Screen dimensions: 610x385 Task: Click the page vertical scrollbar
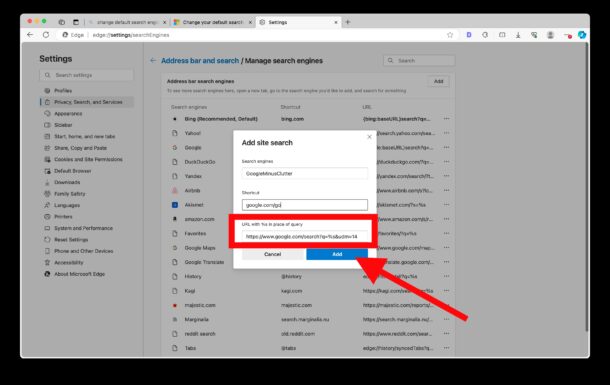(x=587, y=187)
